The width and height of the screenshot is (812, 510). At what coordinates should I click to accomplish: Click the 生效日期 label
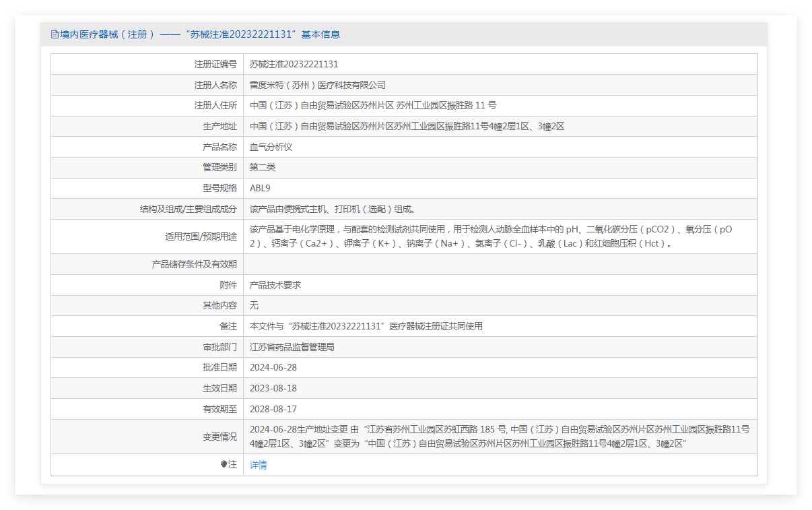220,389
